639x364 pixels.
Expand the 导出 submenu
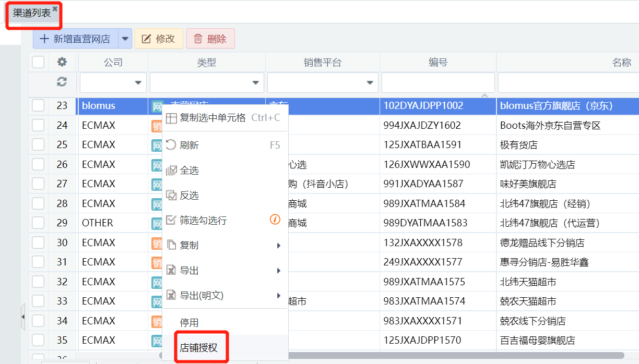pyautogui.click(x=225, y=271)
